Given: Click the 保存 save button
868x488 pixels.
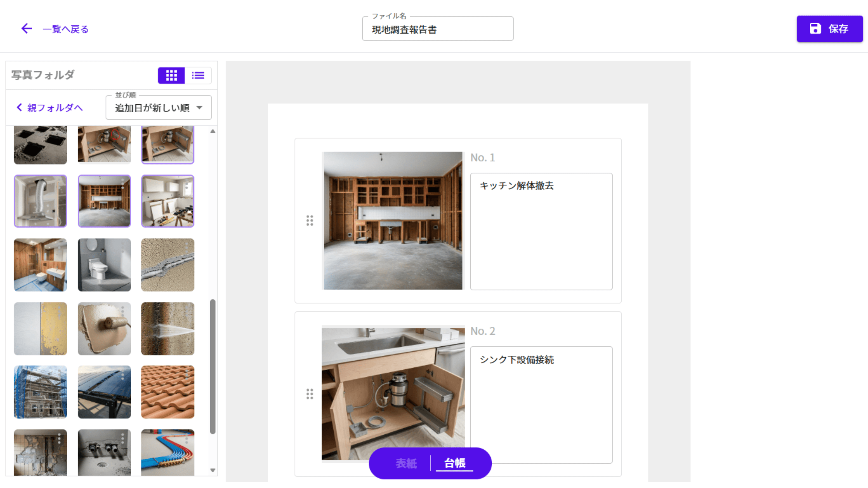Looking at the screenshot, I should tap(830, 29).
